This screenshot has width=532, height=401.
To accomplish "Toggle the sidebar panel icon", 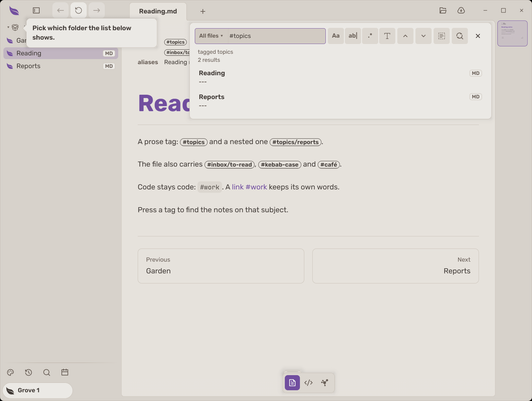I will coord(36,10).
